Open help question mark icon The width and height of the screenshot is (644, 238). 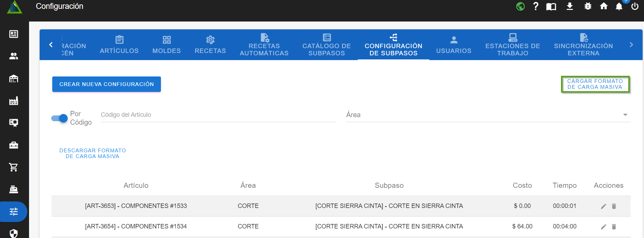click(x=536, y=6)
